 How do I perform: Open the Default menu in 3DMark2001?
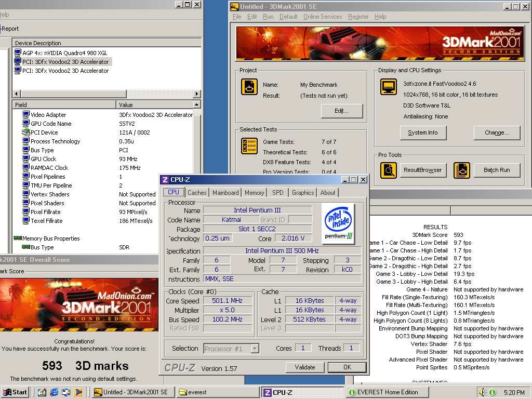tap(288, 17)
